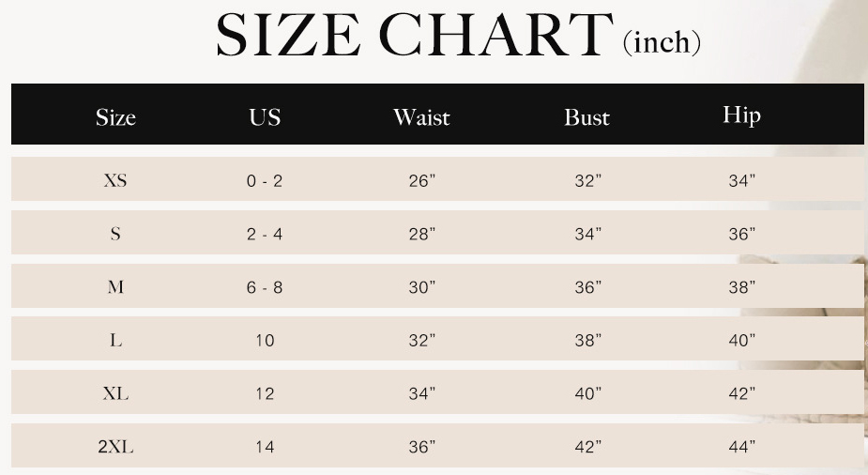Click the (inch) unit label
The height and width of the screenshot is (475, 868).
point(662,42)
